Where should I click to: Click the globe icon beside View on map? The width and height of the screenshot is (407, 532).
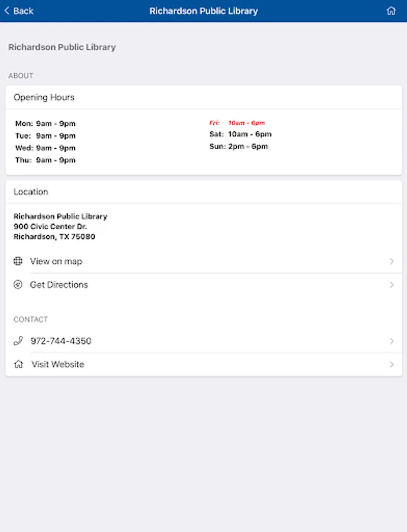pyautogui.click(x=18, y=261)
